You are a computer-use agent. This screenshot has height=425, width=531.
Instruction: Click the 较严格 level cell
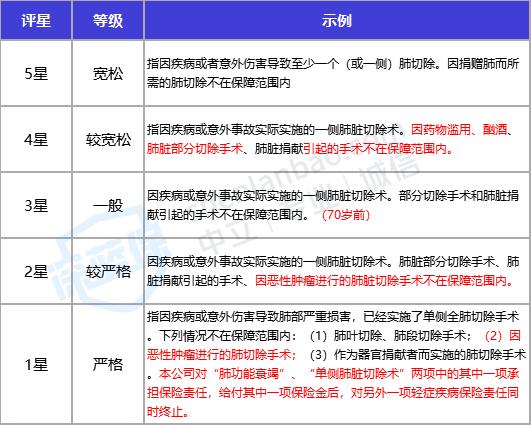click(108, 271)
